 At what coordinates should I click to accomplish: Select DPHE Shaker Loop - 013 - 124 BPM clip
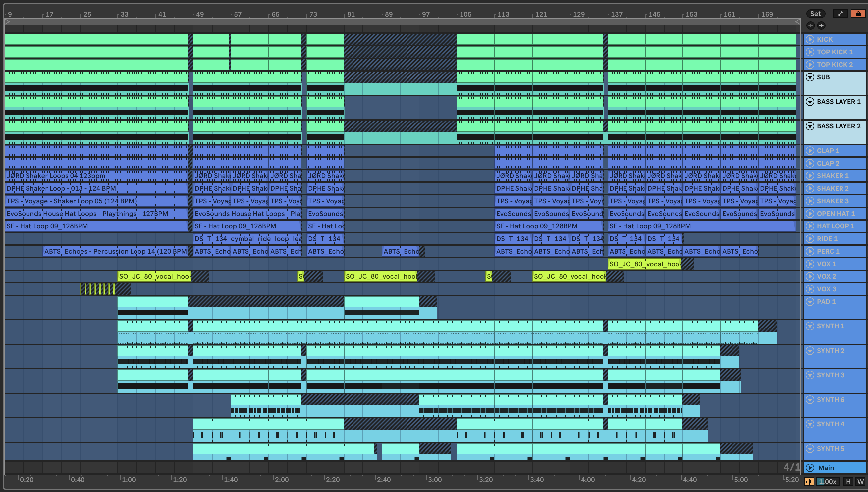tap(96, 188)
